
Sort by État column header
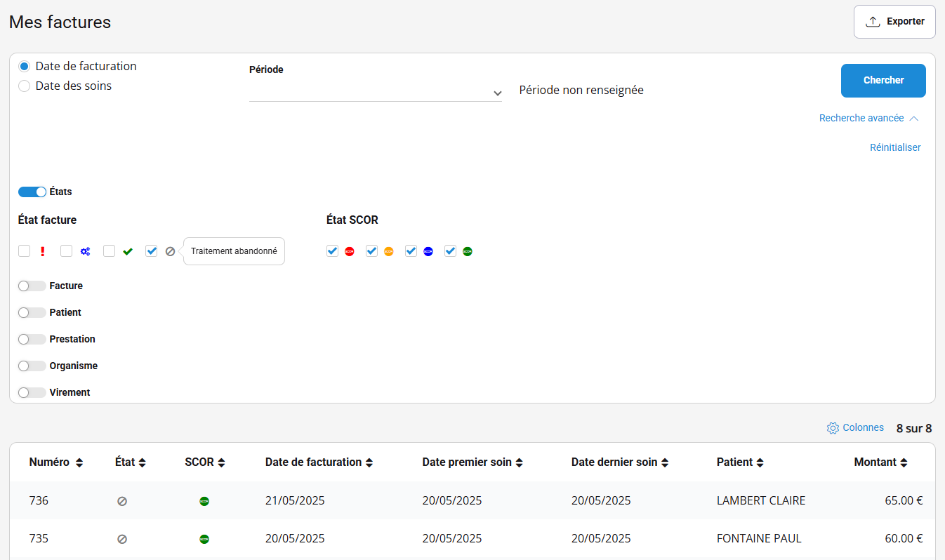(x=131, y=462)
